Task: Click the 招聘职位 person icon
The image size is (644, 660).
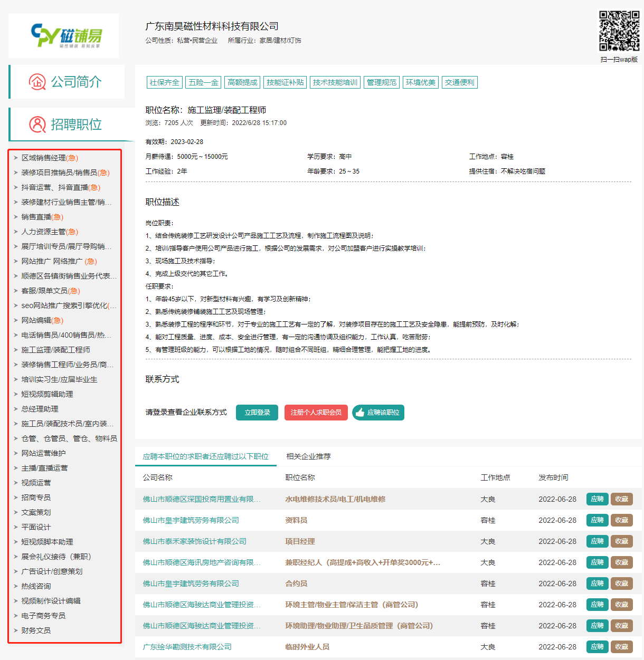Action: (37, 125)
